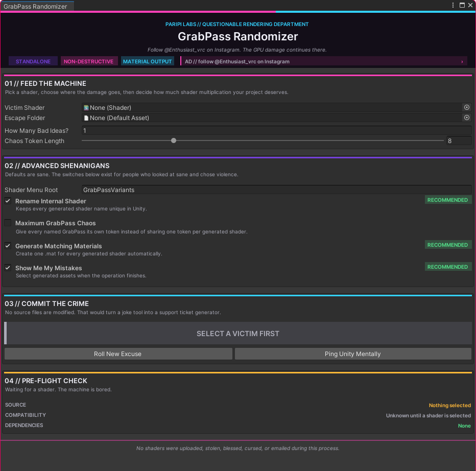This screenshot has height=471, width=476.
Task: Click the 'None' dependencies value
Action: [x=464, y=426]
